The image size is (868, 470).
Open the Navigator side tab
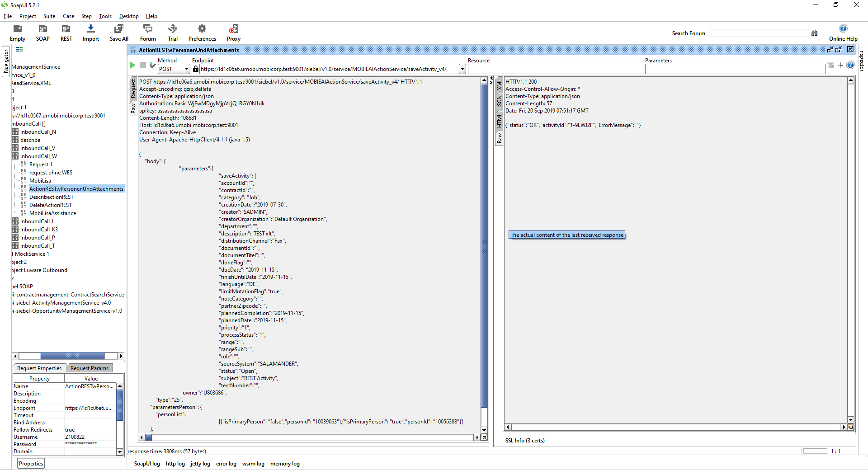click(6, 61)
